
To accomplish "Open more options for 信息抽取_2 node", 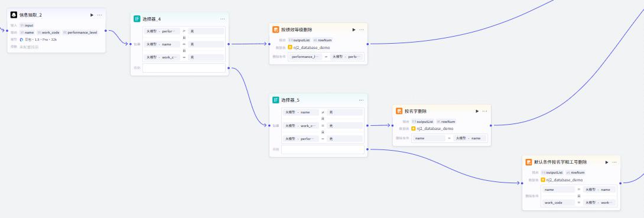I will [100, 15].
